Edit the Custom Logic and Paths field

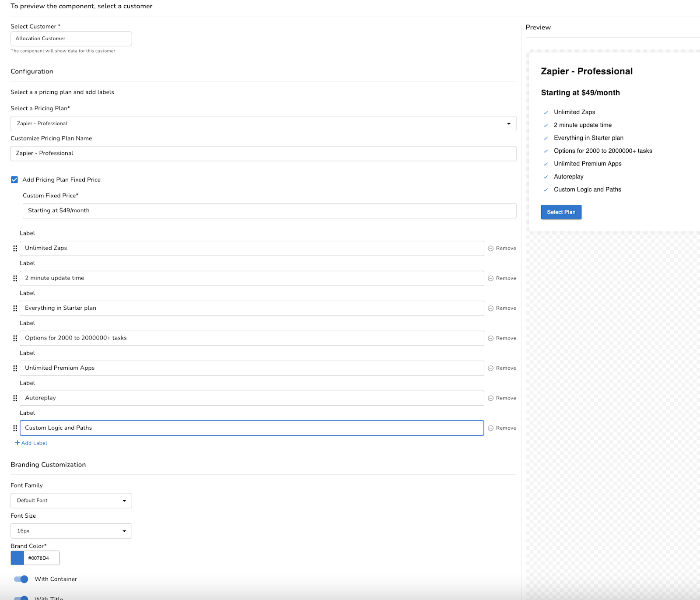(252, 428)
